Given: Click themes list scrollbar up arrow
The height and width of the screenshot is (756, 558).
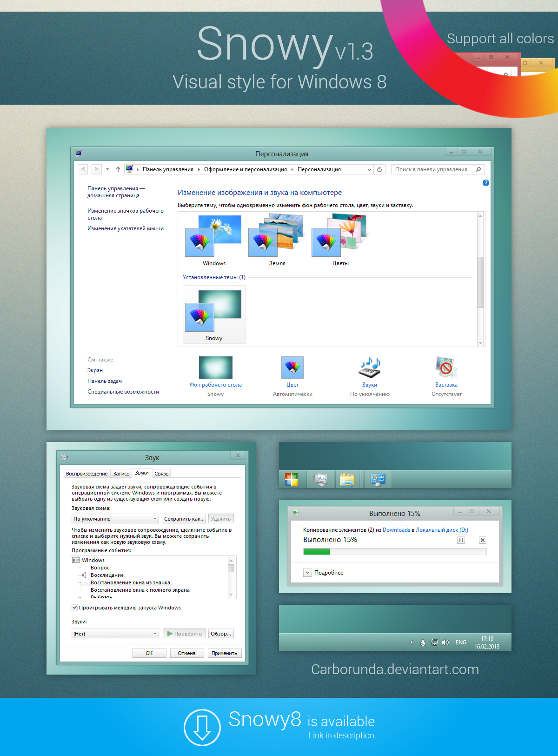Looking at the screenshot, I should pyautogui.click(x=480, y=215).
